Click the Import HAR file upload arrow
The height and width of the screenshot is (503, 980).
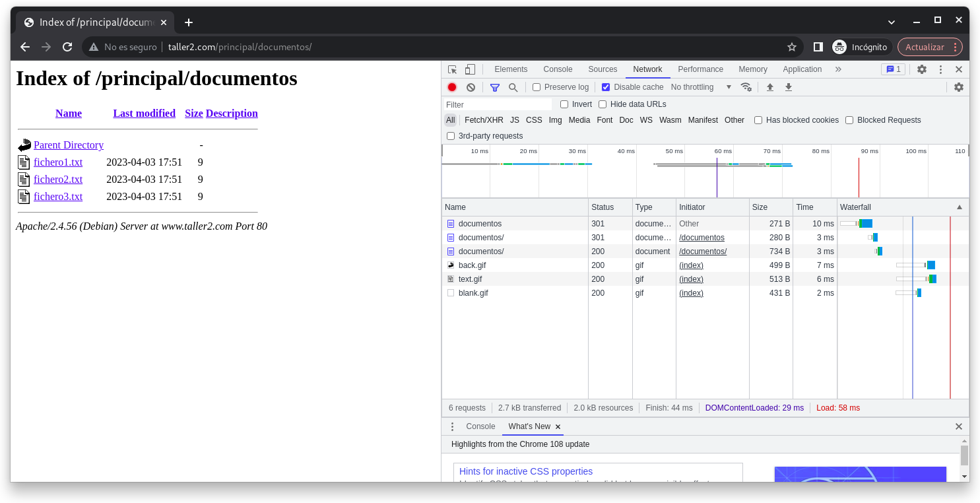click(x=769, y=87)
